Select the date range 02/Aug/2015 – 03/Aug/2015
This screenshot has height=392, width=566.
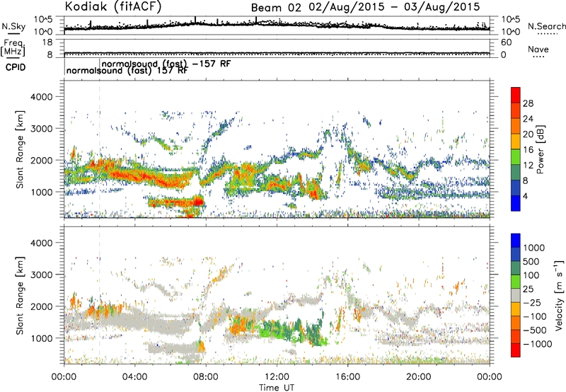tap(394, 7)
